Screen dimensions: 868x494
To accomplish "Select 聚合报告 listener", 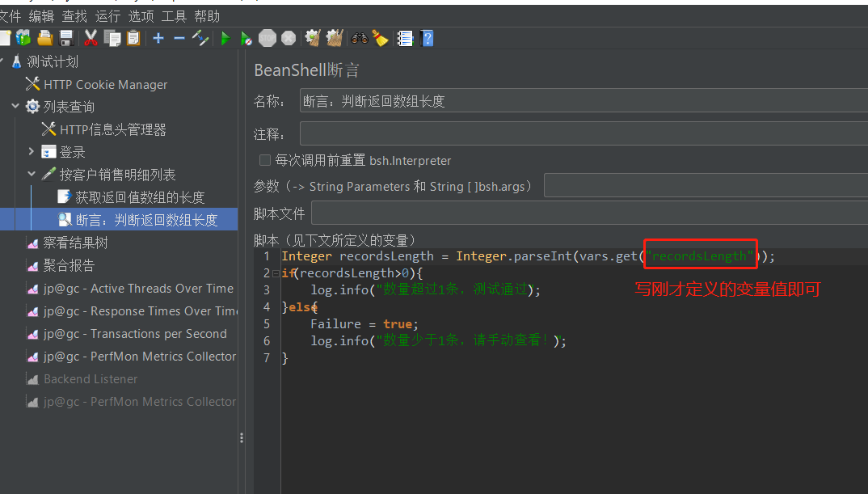I will [x=70, y=265].
